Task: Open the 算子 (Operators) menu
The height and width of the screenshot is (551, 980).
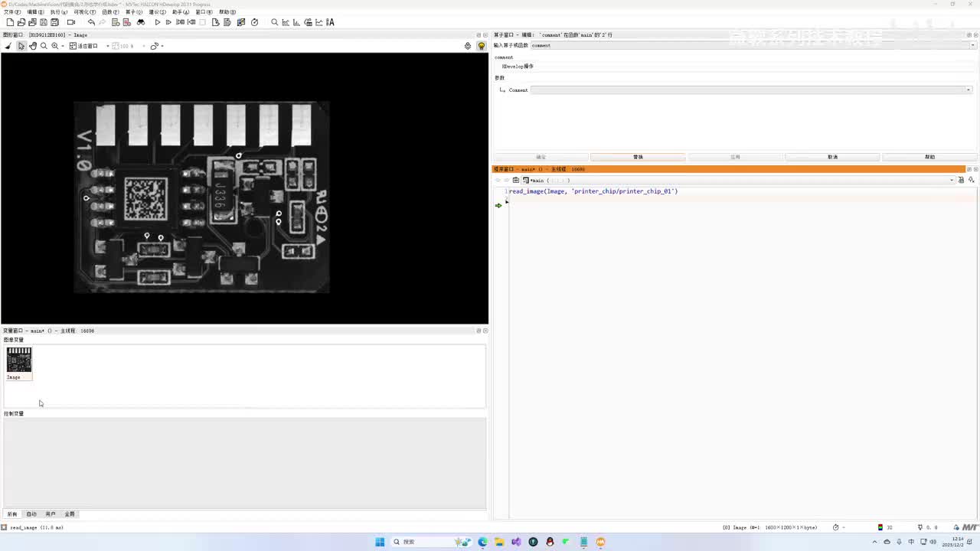Action: (x=134, y=12)
